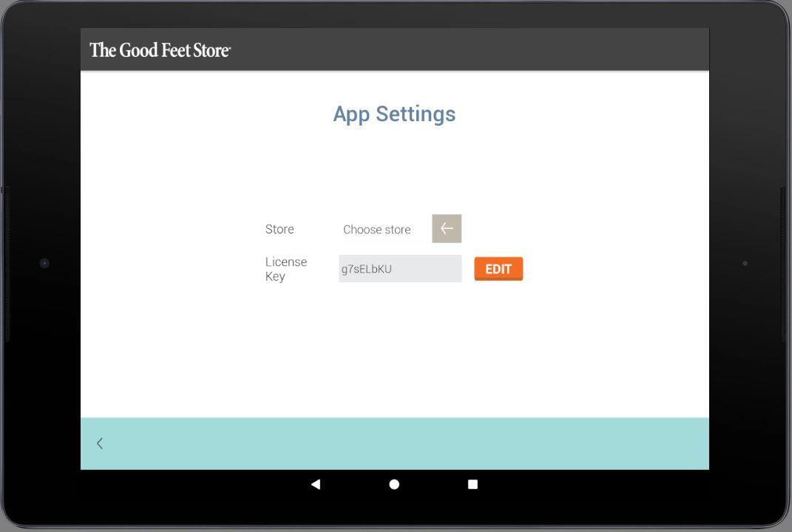Click the dark header bar's empty area

(470, 50)
